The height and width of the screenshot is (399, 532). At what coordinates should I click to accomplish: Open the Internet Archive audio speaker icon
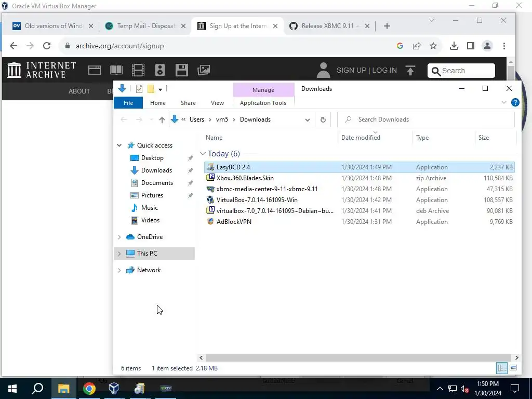(x=160, y=70)
